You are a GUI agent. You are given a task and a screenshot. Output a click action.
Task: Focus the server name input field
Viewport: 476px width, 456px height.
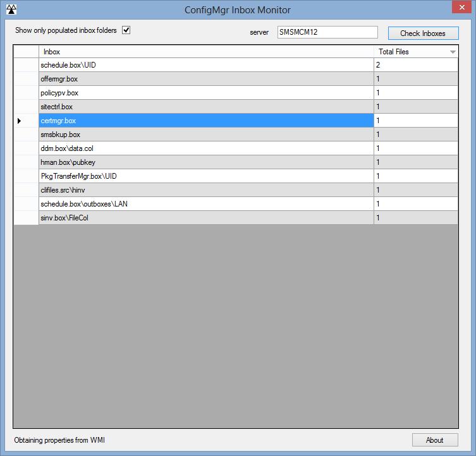[327, 32]
